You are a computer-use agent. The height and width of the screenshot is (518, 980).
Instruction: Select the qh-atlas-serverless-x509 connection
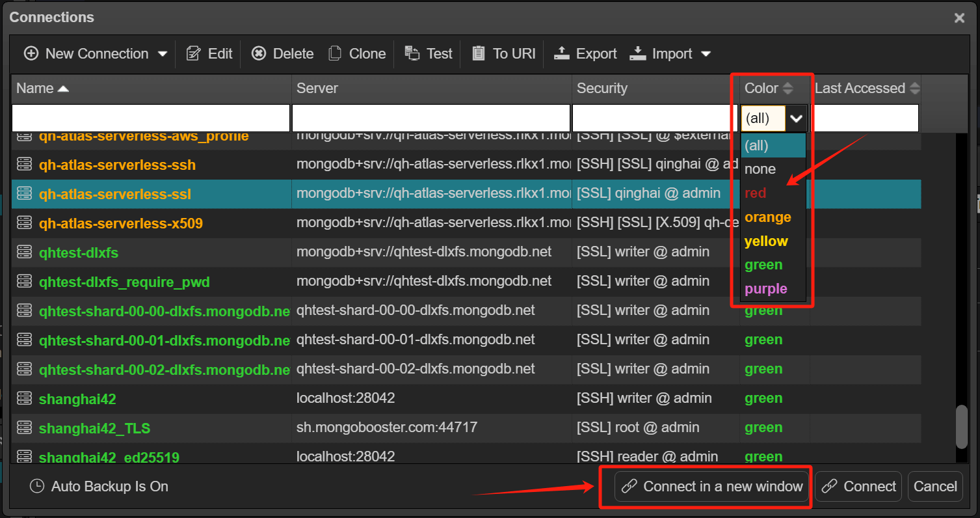coord(121,224)
